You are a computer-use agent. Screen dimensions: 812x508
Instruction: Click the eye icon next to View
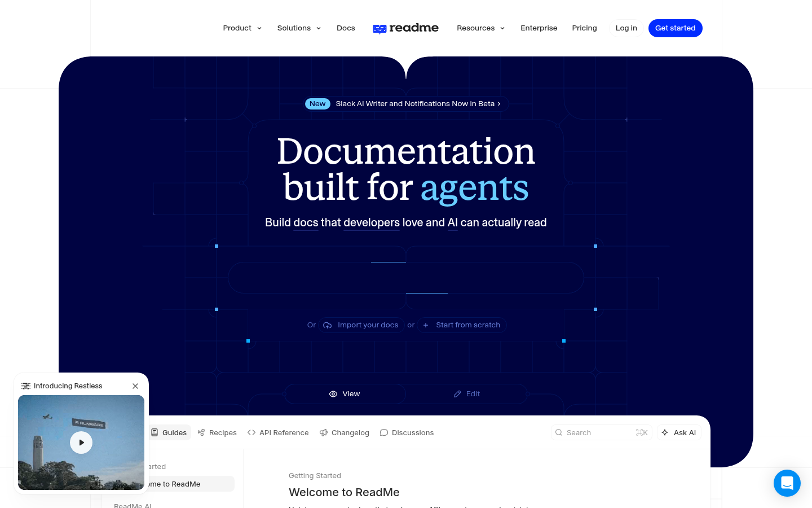tap(333, 394)
